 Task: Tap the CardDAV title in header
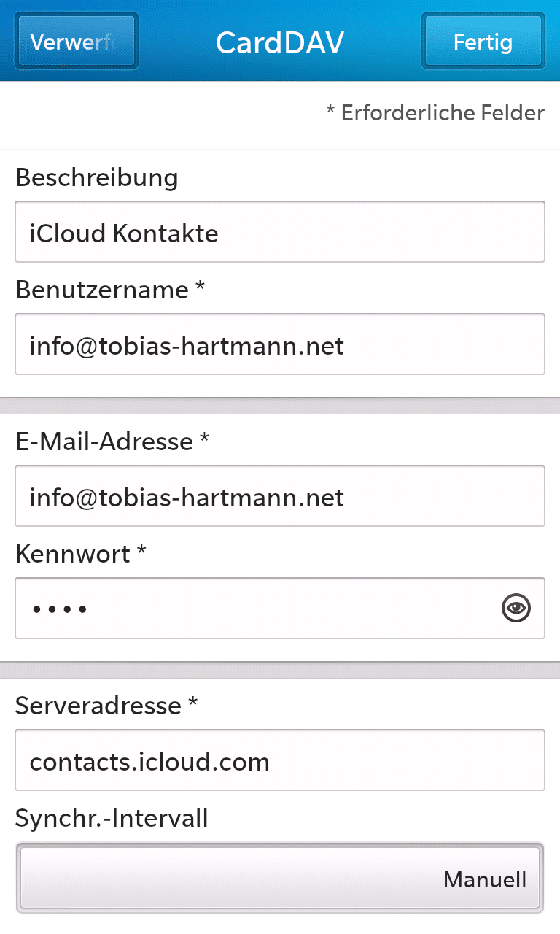click(x=280, y=42)
